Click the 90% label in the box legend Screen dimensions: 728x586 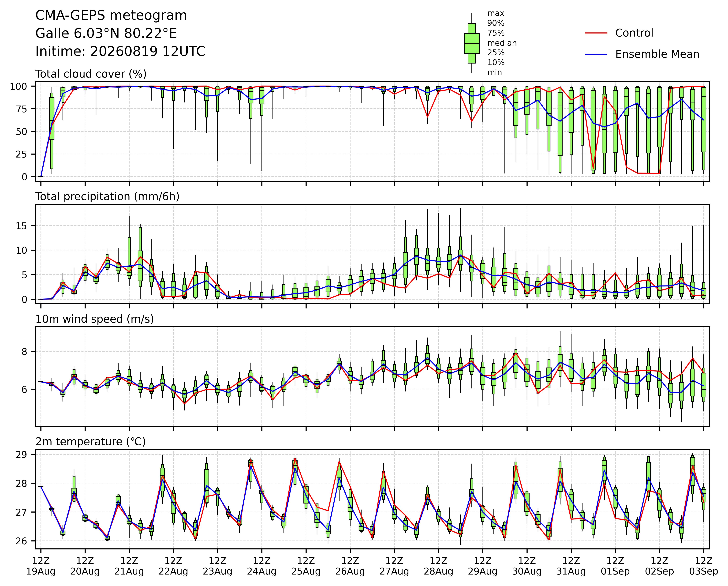(496, 23)
